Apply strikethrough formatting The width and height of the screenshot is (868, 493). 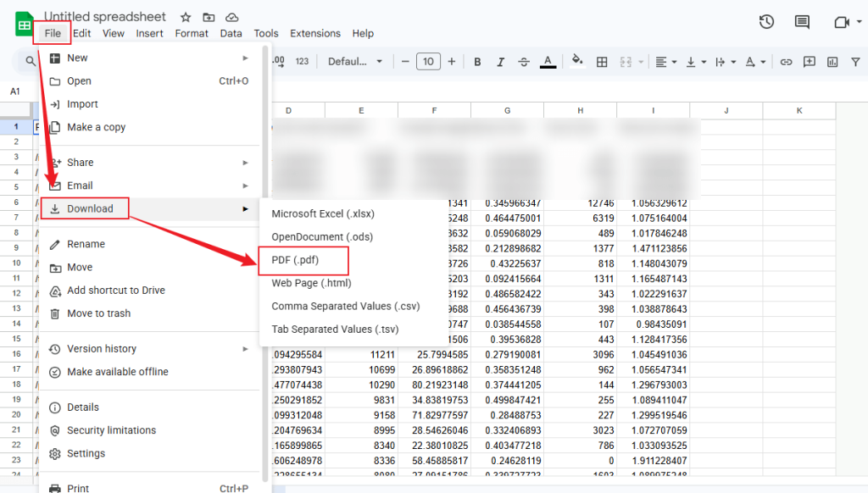tap(525, 61)
